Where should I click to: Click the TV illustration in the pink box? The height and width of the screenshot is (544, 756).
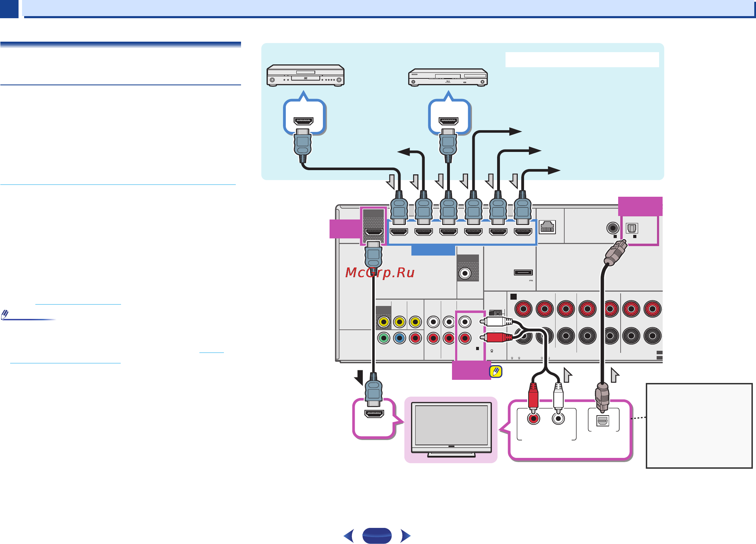pos(451,430)
